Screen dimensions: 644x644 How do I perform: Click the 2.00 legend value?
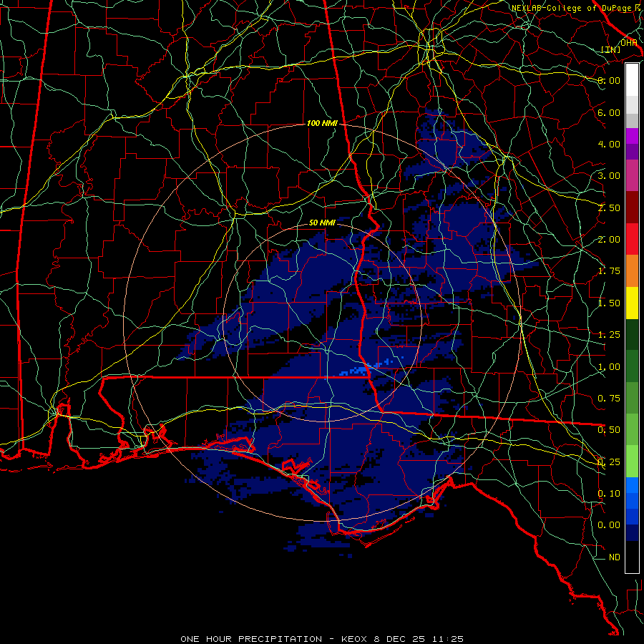pyautogui.click(x=609, y=240)
